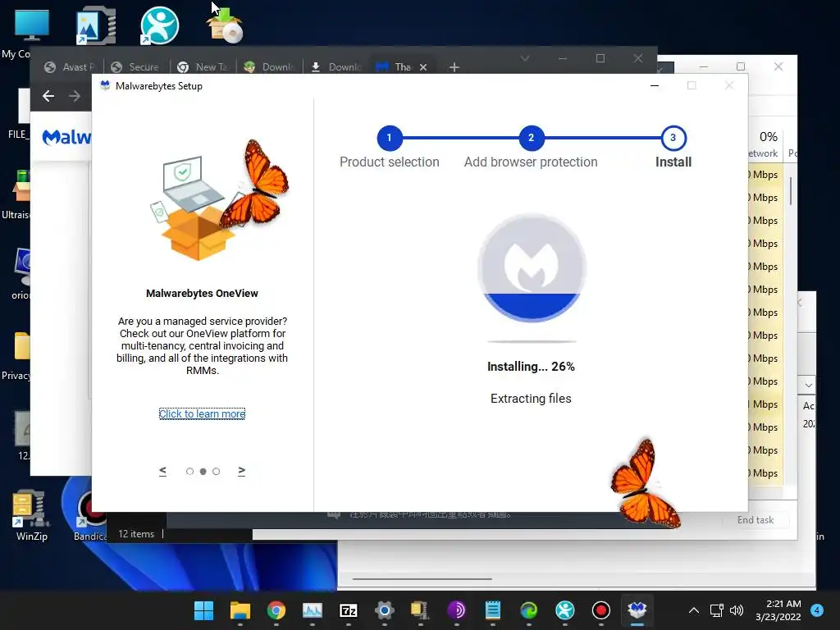Viewport: 840px width, 630px height.
Task: Click End task button in Task Manager
Action: (756, 519)
